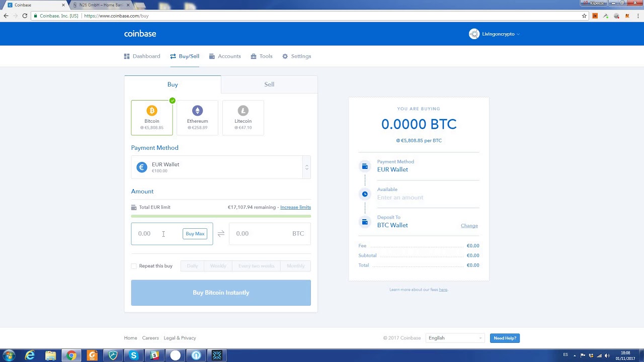Select the Bitcoin currency card
Screen dimensions: 644x362
pos(152,118)
